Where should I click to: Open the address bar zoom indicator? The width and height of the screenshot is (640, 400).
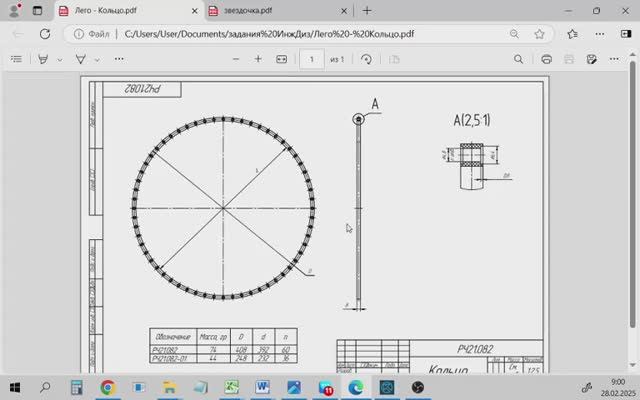point(514,34)
